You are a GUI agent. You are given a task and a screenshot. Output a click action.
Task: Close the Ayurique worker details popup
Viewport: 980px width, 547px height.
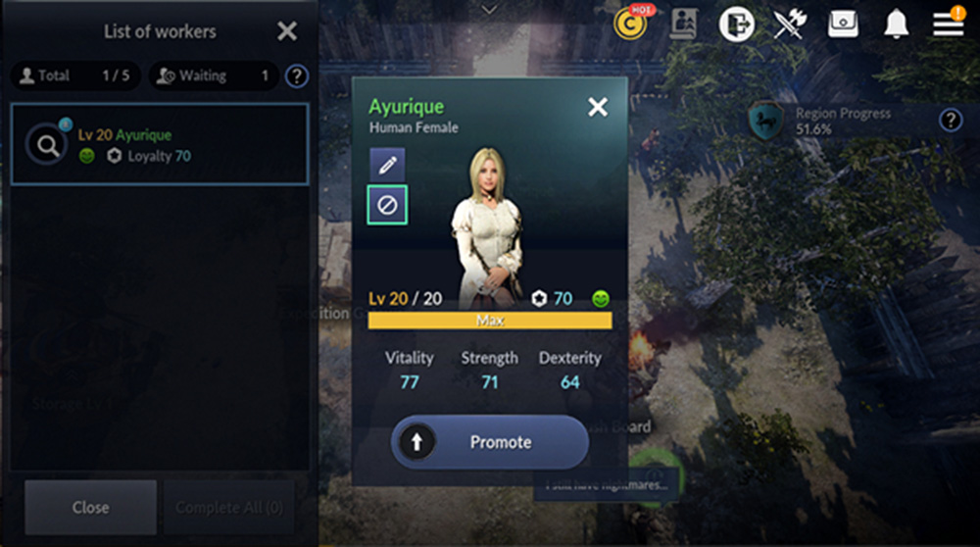coord(598,107)
